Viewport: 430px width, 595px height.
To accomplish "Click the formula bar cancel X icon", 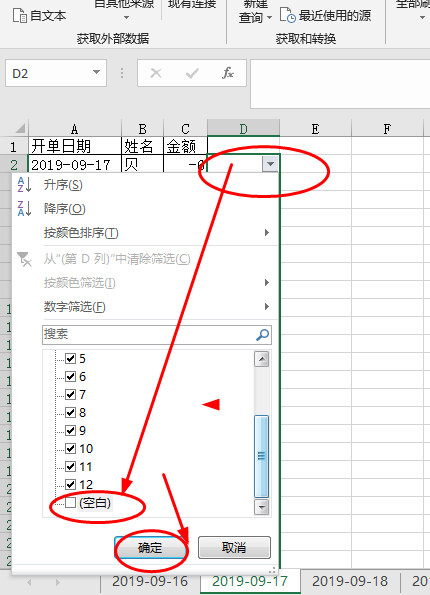I will (156, 73).
